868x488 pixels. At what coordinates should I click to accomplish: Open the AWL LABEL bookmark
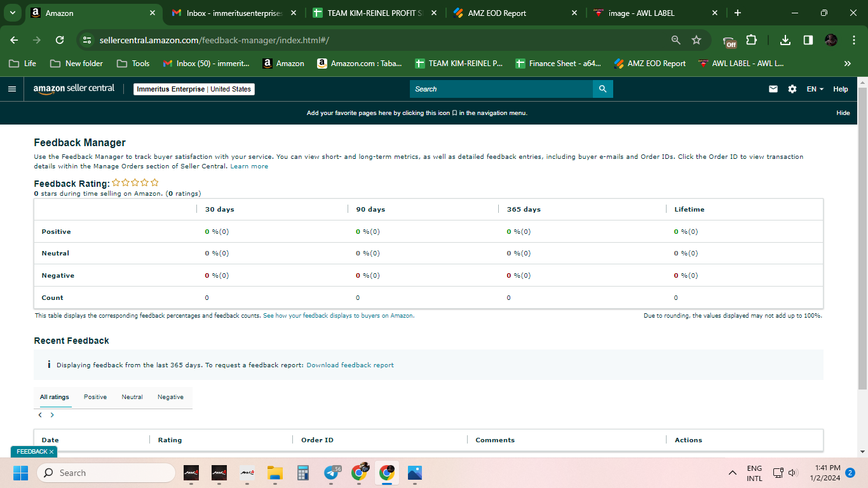(x=741, y=64)
